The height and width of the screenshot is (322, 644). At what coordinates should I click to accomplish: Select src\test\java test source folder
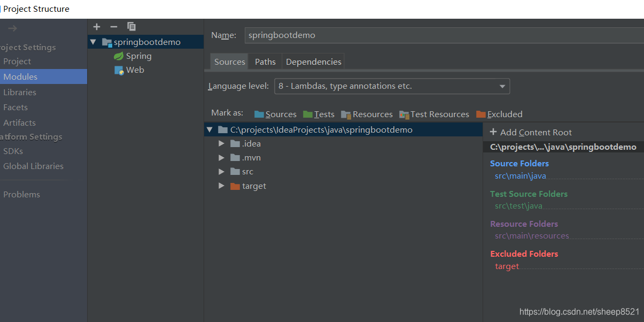click(x=518, y=206)
